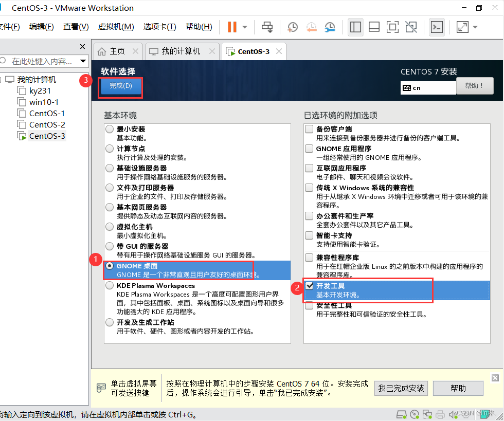Uncheck the 开发工具 checkbox
The width and height of the screenshot is (504, 421).
pyautogui.click(x=309, y=286)
